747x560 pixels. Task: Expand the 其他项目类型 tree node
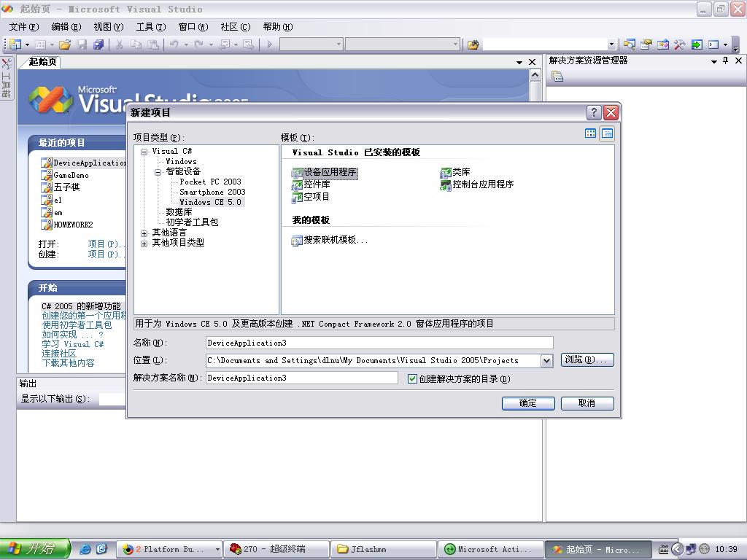pyautogui.click(x=144, y=244)
